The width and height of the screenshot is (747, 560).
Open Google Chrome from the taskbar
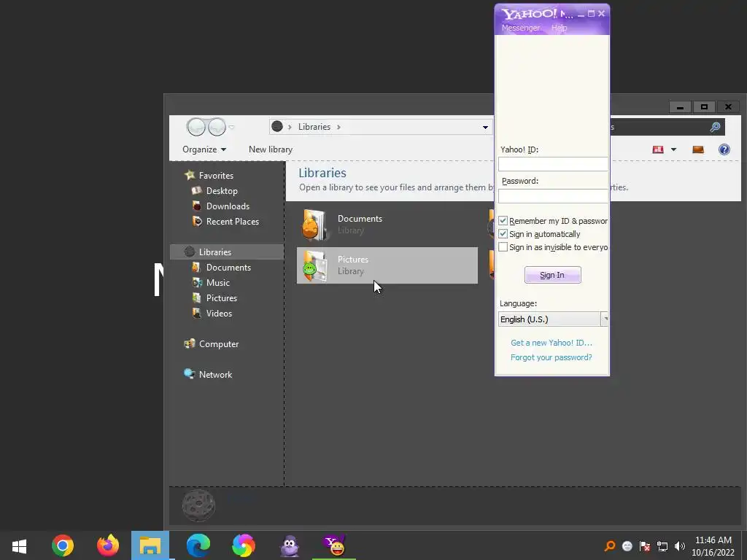point(63,545)
